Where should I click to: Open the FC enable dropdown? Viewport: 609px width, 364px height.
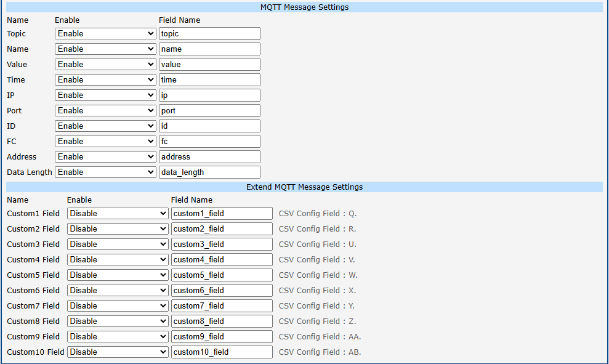(105, 142)
